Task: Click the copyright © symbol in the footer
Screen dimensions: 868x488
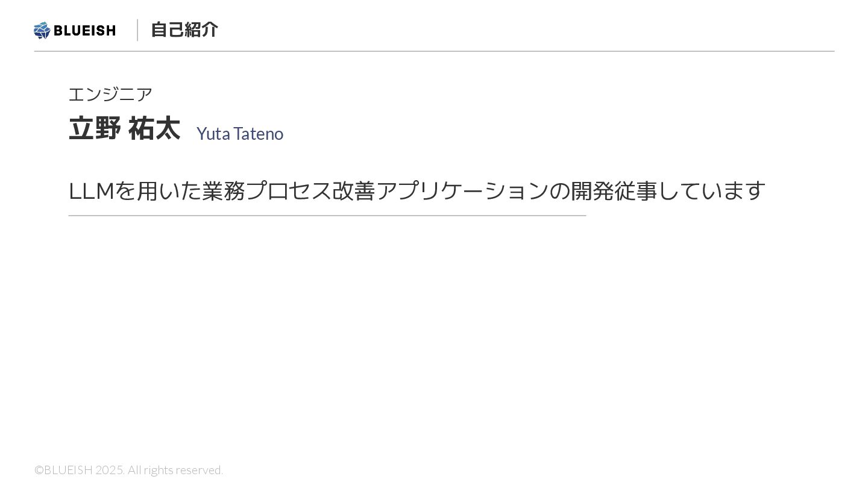Action: 39,470
